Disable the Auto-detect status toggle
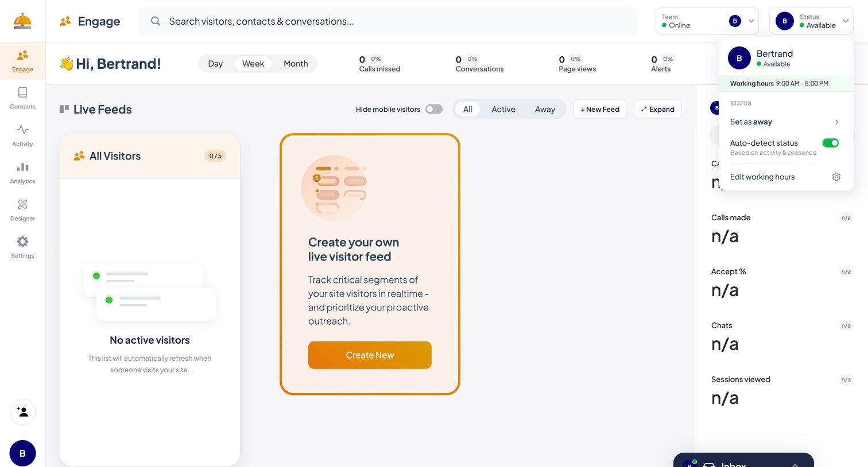Screen dimensions: 868x467 pyautogui.click(x=830, y=143)
